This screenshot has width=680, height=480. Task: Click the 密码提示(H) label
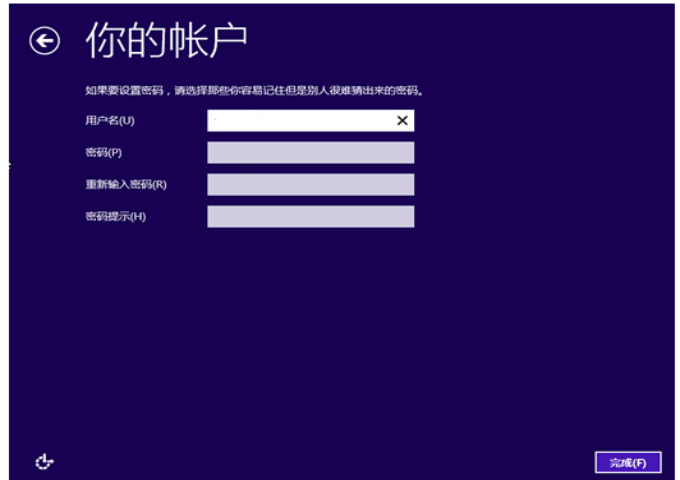[115, 217]
